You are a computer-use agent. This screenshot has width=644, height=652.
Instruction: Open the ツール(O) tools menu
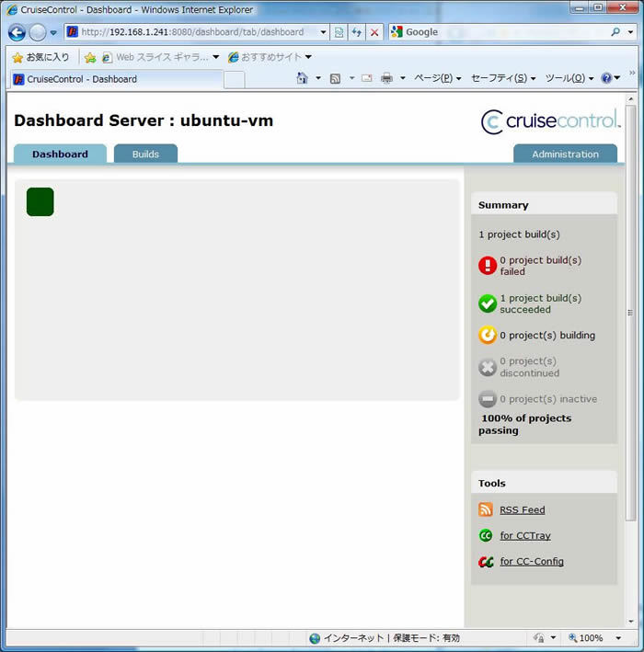coord(569,78)
